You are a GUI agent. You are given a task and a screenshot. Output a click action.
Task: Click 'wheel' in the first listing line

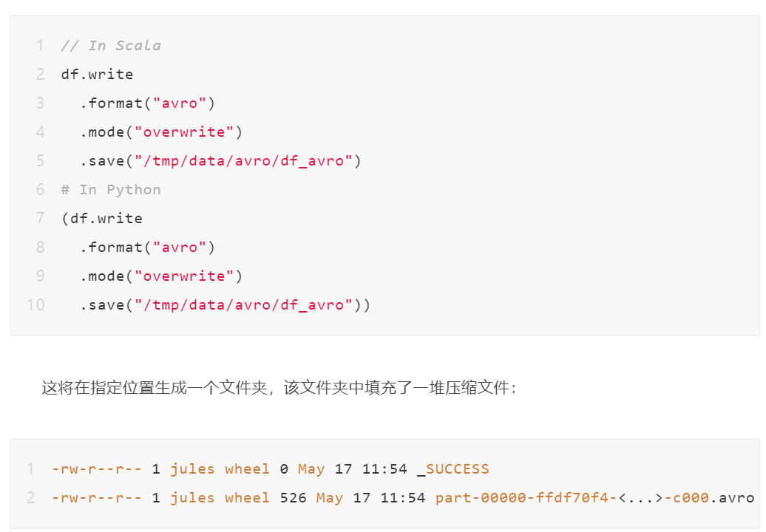[x=247, y=469]
